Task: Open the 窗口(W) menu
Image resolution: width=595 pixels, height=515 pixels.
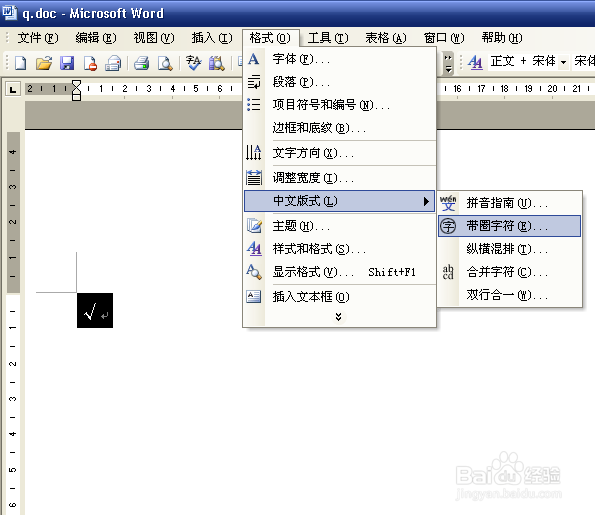Action: (x=444, y=38)
